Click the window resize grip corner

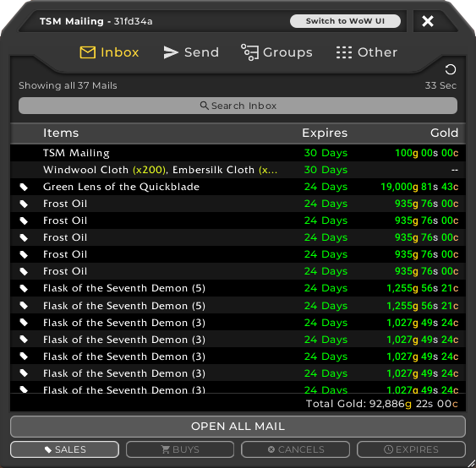471,463
